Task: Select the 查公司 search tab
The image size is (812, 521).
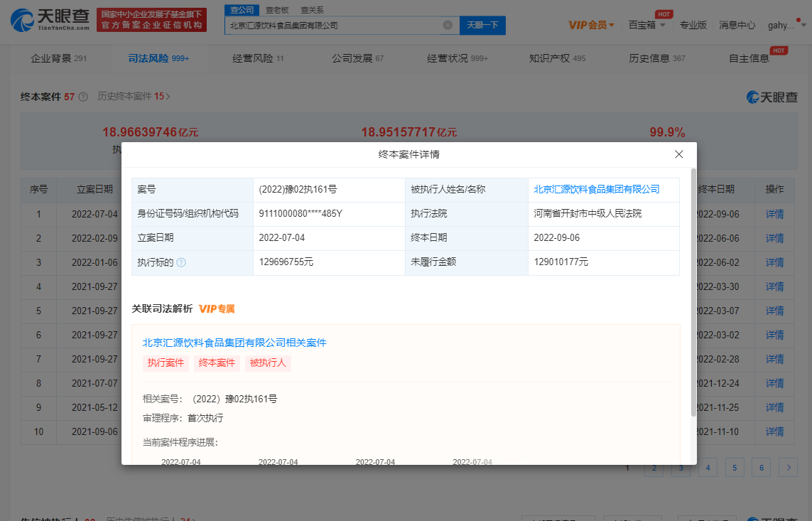Action: 242,10
